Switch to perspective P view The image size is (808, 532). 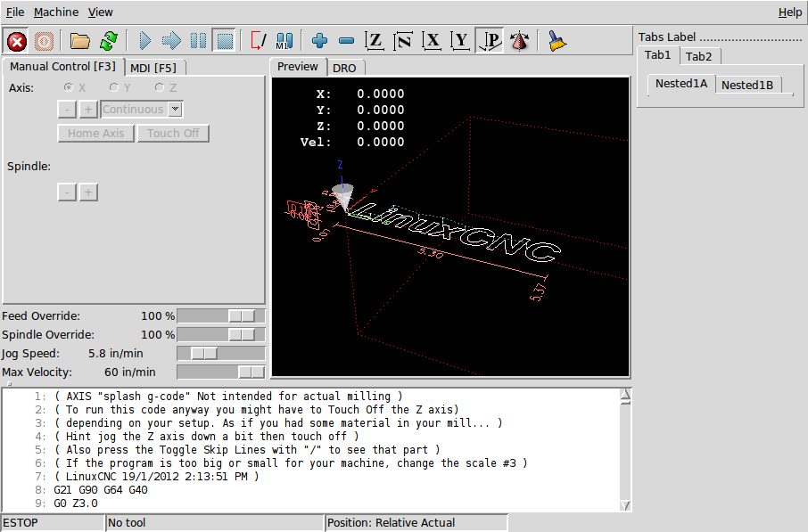click(490, 41)
